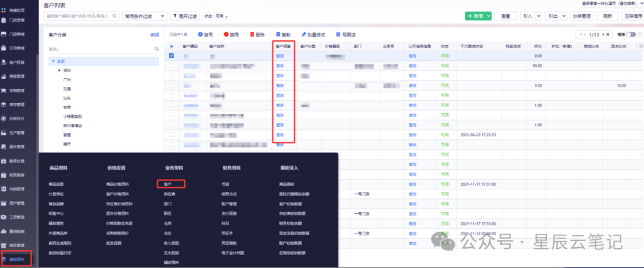This screenshot has height=268, width=644.
Task: Click the 写跟进 toolbar button
Action: click(346, 35)
